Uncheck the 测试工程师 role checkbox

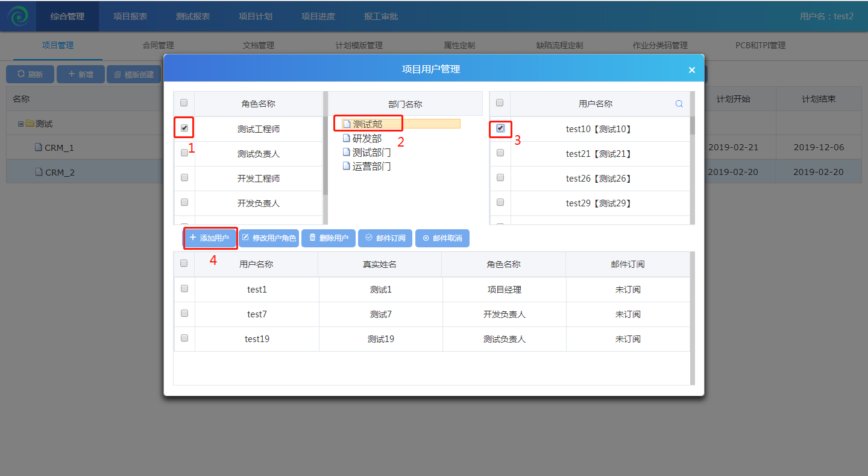(x=184, y=129)
